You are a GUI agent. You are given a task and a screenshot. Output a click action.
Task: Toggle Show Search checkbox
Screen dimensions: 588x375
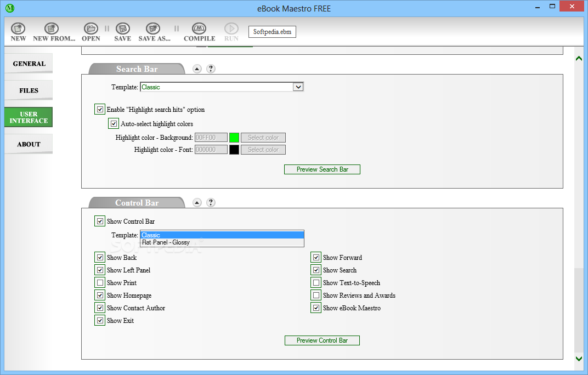[316, 270]
